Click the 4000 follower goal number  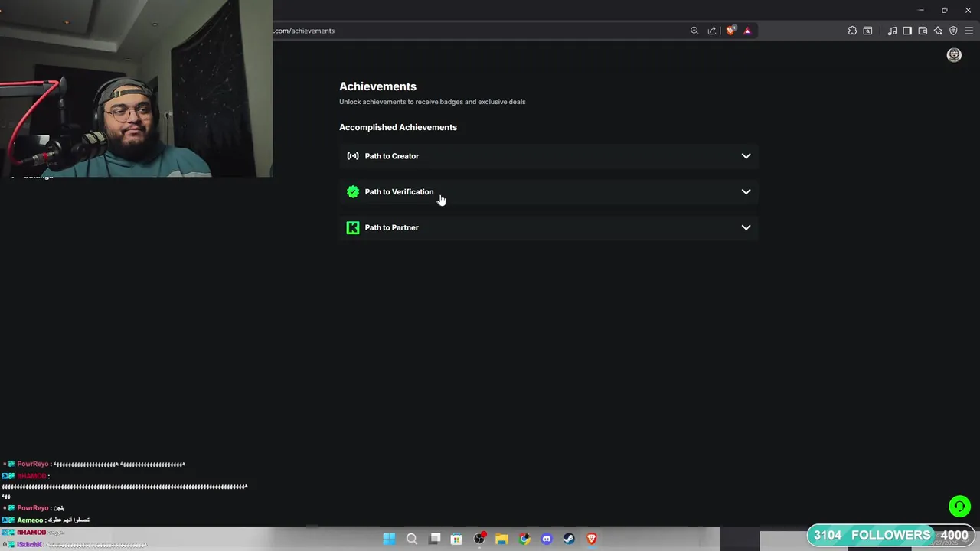(x=955, y=535)
